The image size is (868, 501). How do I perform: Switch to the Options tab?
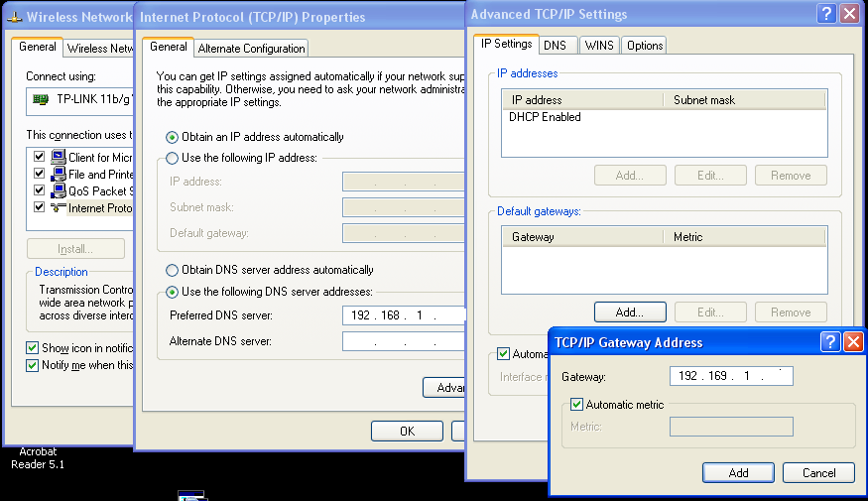645,46
